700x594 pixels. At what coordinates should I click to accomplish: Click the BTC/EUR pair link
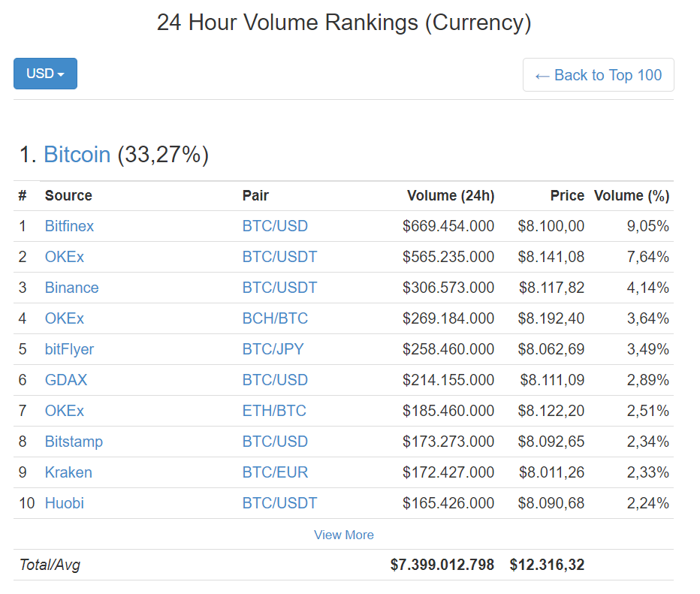[x=275, y=472]
